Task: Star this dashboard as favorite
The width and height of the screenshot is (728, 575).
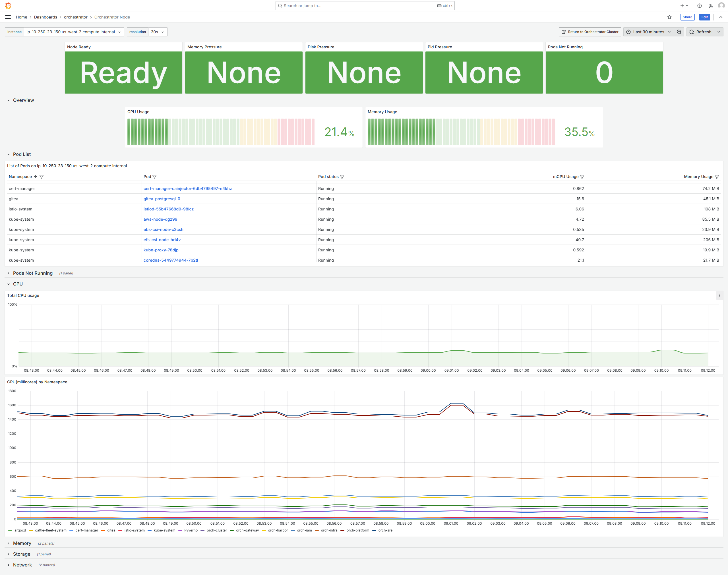Action: pos(669,17)
